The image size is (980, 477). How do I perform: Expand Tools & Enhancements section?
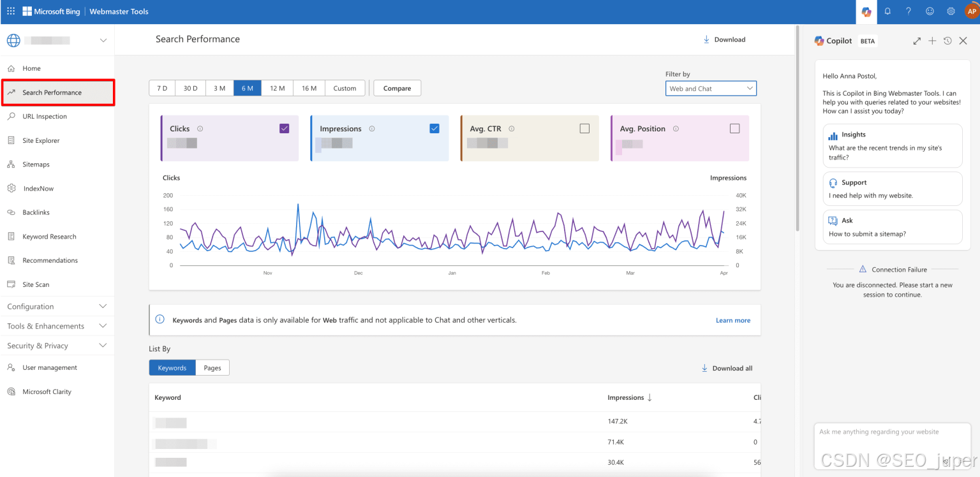(57, 326)
